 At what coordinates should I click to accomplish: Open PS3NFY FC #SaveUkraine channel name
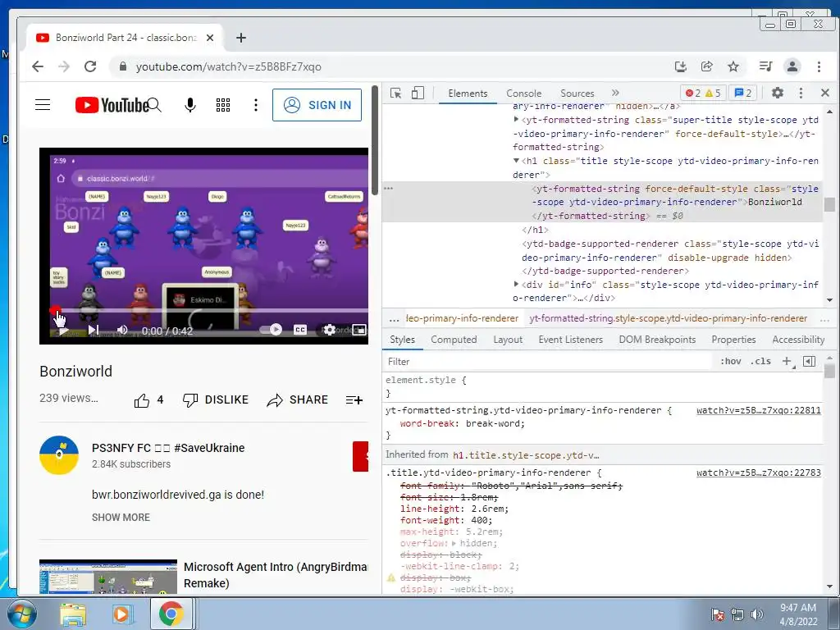coord(168,448)
